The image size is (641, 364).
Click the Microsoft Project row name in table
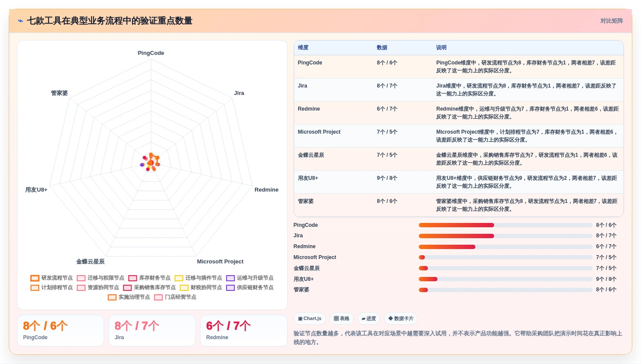pyautogui.click(x=319, y=132)
